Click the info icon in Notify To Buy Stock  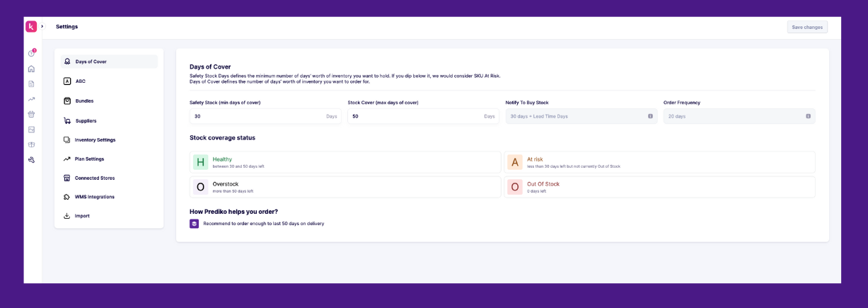click(x=650, y=116)
